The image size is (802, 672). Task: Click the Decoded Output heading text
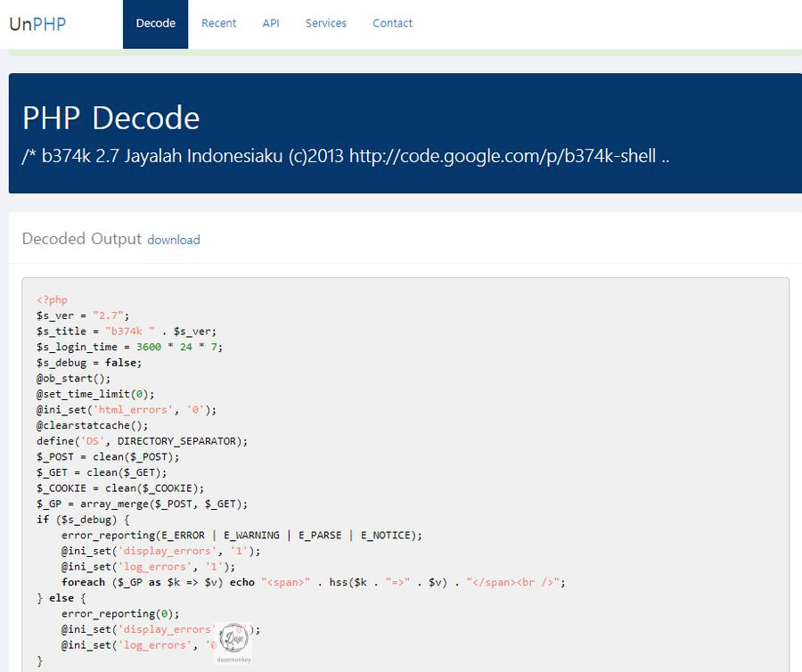[82, 239]
